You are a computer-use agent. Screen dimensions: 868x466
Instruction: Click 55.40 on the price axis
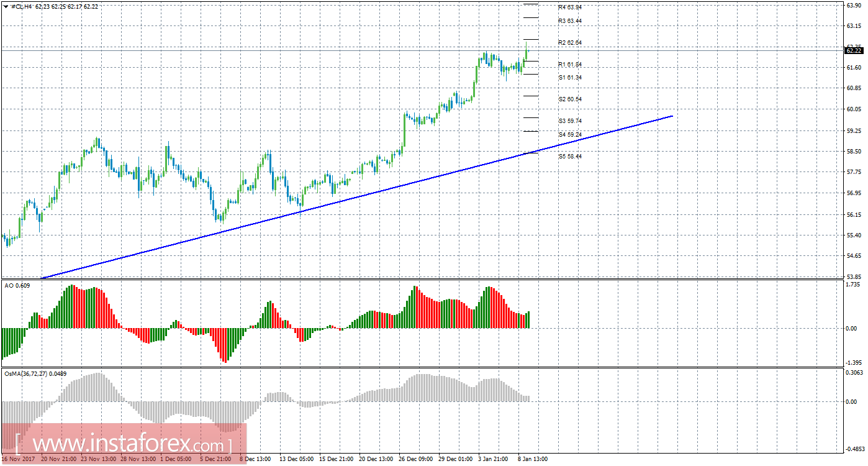click(854, 235)
